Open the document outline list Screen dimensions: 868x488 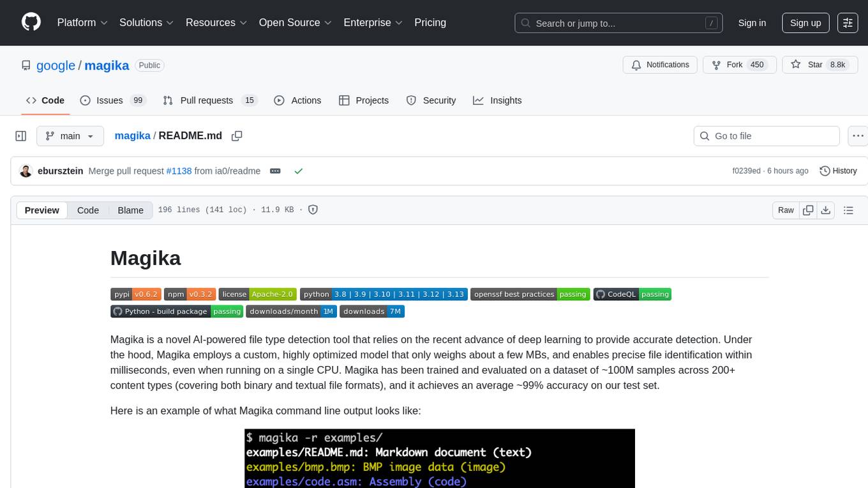pyautogui.click(x=848, y=210)
